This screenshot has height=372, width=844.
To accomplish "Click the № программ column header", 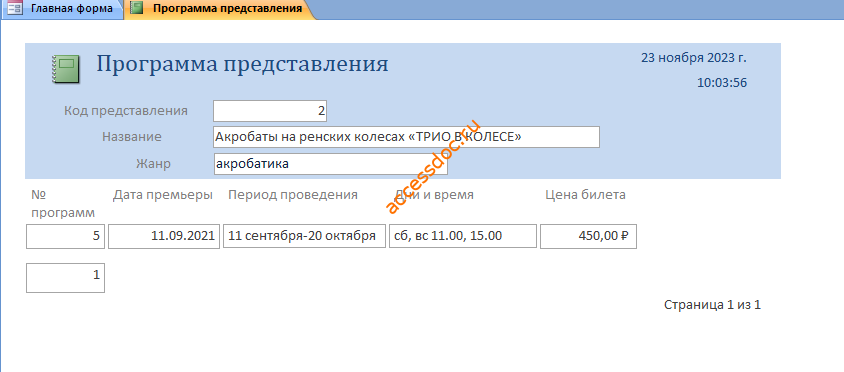I will pyautogui.click(x=63, y=203).
